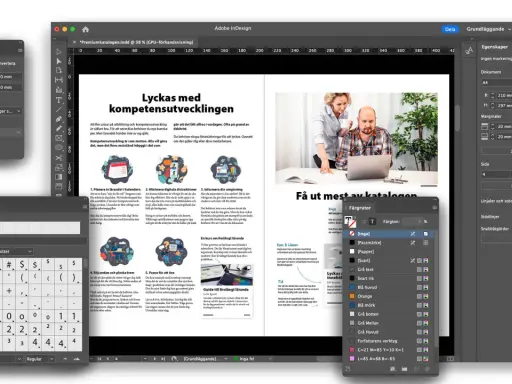Click the page number field in status bar
This screenshot has width=512, height=384.
127,359
